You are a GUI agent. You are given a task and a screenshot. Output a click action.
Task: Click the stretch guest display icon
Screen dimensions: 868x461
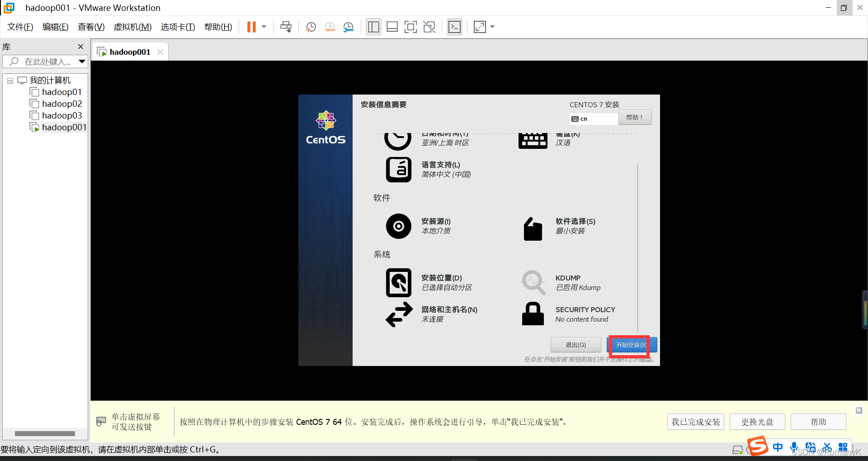(x=480, y=27)
